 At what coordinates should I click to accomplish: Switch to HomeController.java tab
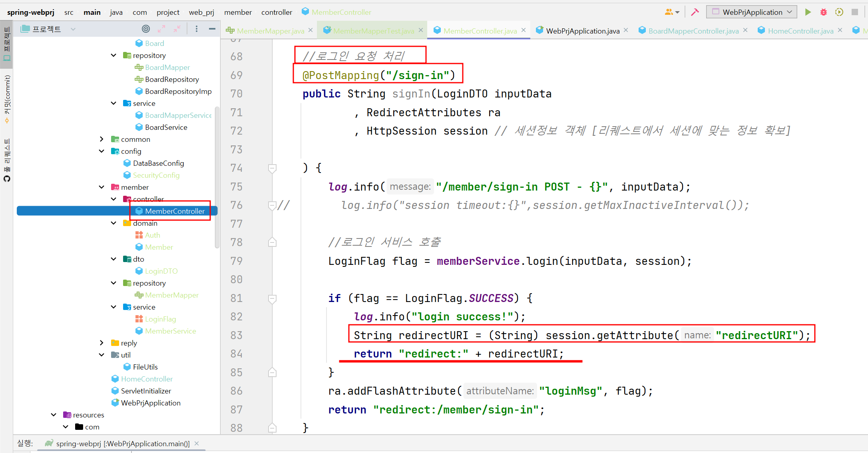click(800, 31)
